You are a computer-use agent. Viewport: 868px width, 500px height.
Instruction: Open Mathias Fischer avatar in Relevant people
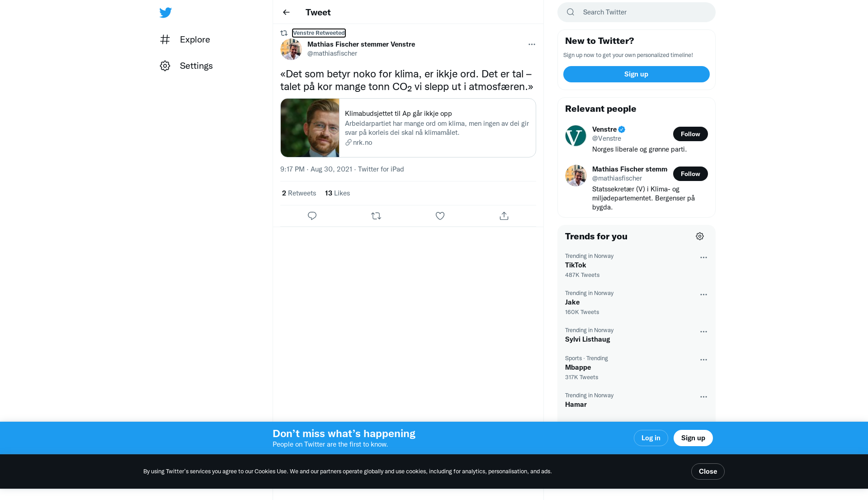click(x=576, y=176)
